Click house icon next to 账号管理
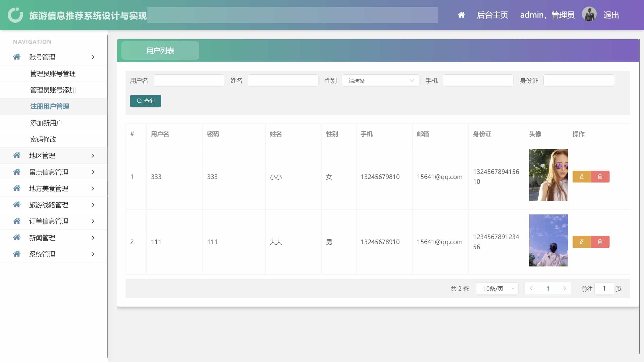 (x=17, y=57)
